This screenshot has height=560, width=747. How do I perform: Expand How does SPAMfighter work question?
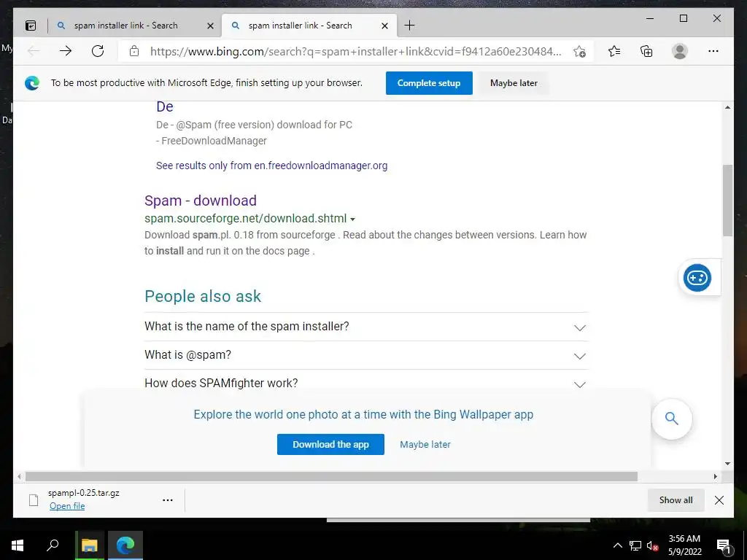point(366,384)
